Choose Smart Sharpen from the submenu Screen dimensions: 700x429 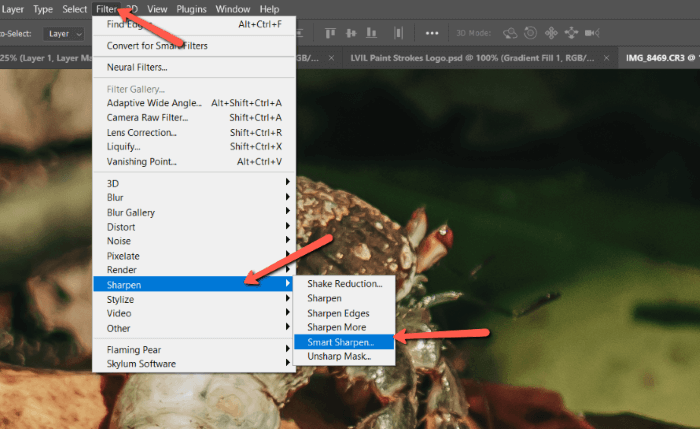click(341, 342)
